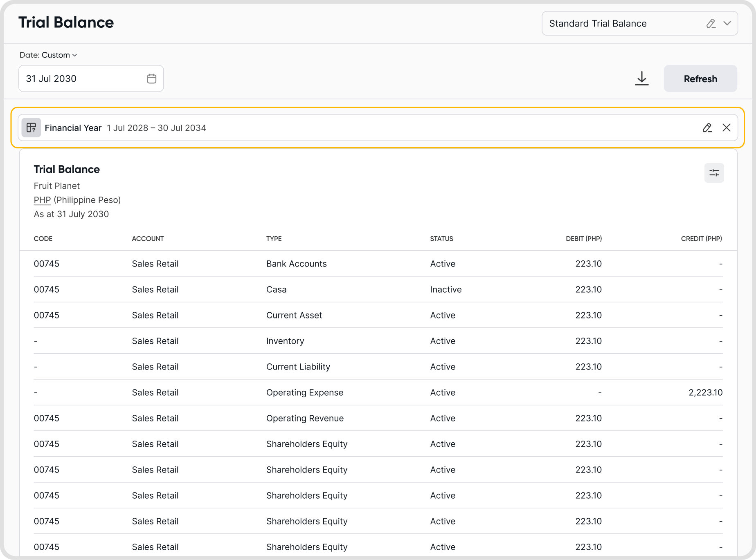Screen dimensions: 756x560
Task: Edit the Financial Year filter
Action: point(707,128)
